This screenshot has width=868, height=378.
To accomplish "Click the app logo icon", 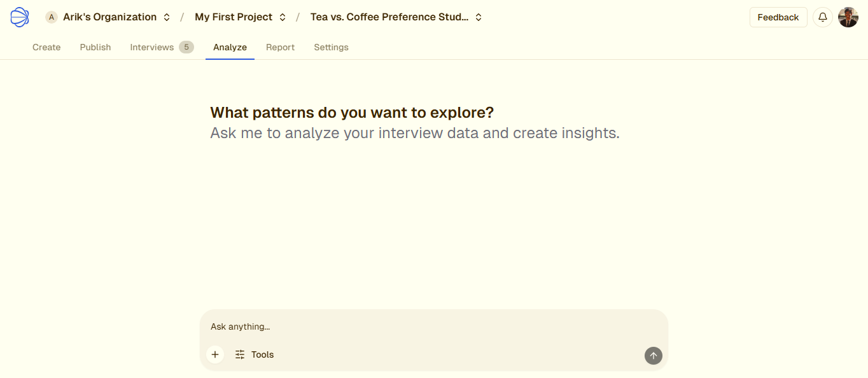I will pyautogui.click(x=20, y=17).
